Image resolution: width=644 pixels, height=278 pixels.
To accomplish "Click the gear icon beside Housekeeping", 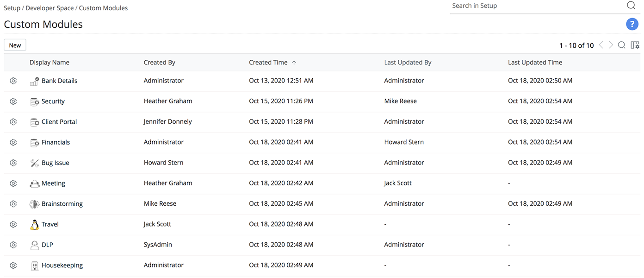I will pyautogui.click(x=13, y=265).
